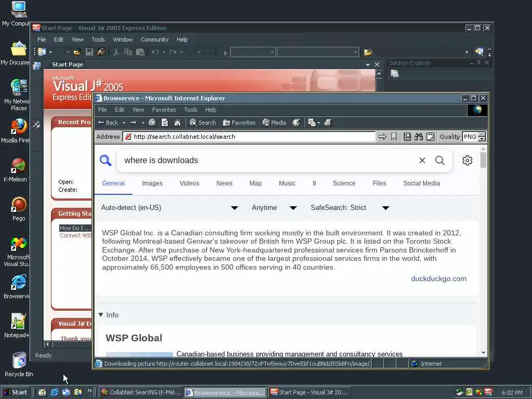Switch to the It tab
The width and height of the screenshot is (532, 399).
coord(314,183)
